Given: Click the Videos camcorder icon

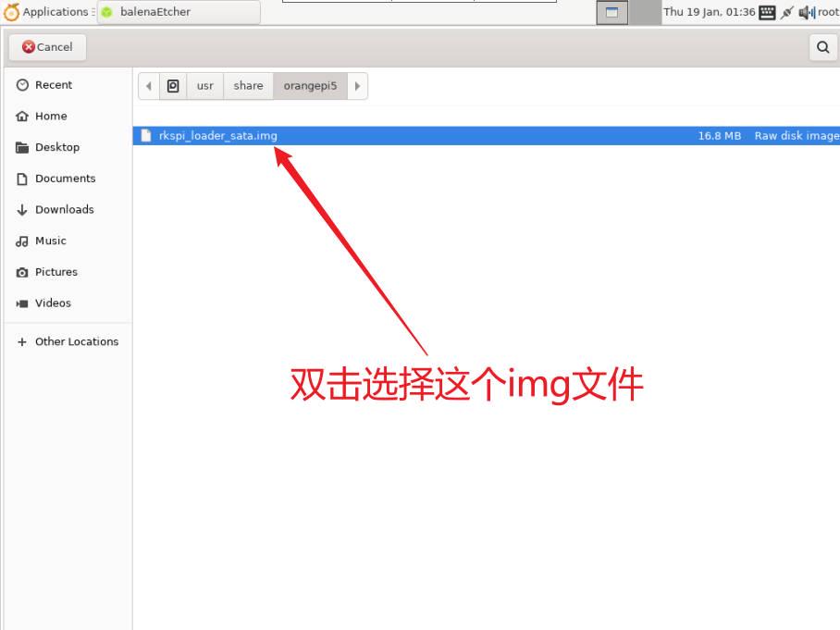Looking at the screenshot, I should [x=22, y=303].
